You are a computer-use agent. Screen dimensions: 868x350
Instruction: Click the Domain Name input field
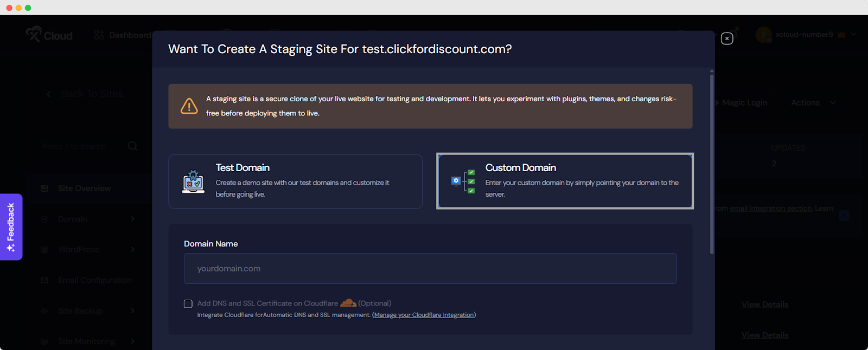click(x=430, y=269)
